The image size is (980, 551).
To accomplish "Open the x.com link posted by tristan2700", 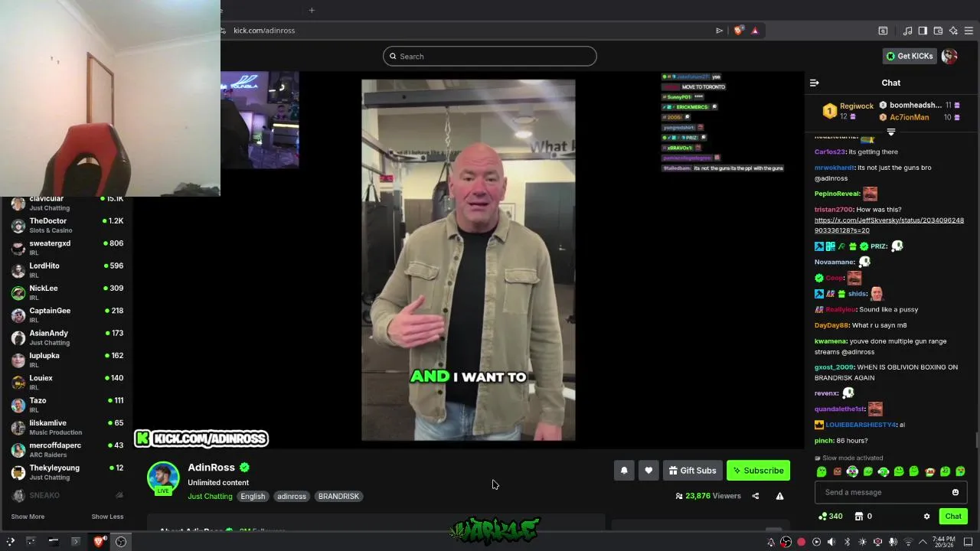I will coord(889,225).
